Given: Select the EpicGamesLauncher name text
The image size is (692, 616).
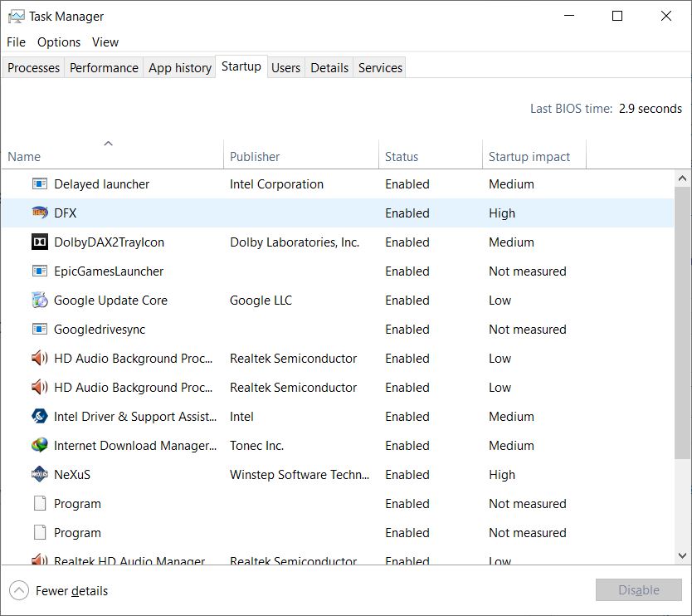Looking at the screenshot, I should [109, 271].
